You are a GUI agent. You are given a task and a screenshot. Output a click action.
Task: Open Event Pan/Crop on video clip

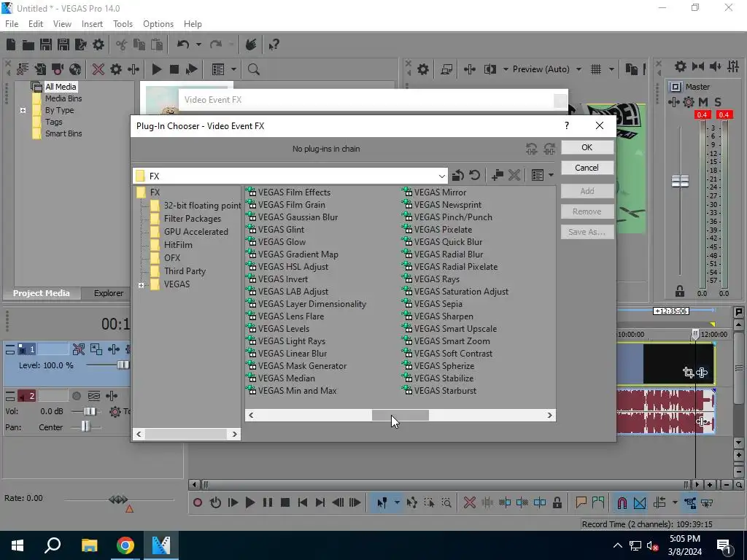[x=688, y=373]
